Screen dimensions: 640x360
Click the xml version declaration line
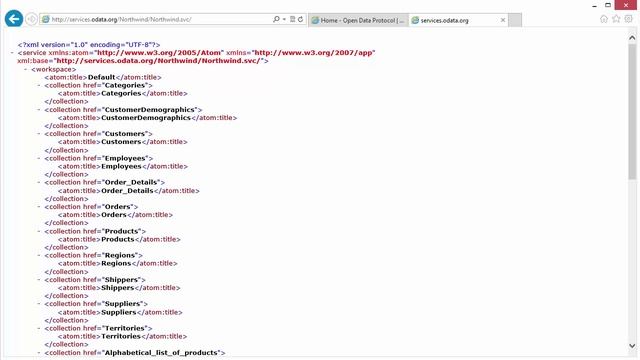click(89, 44)
